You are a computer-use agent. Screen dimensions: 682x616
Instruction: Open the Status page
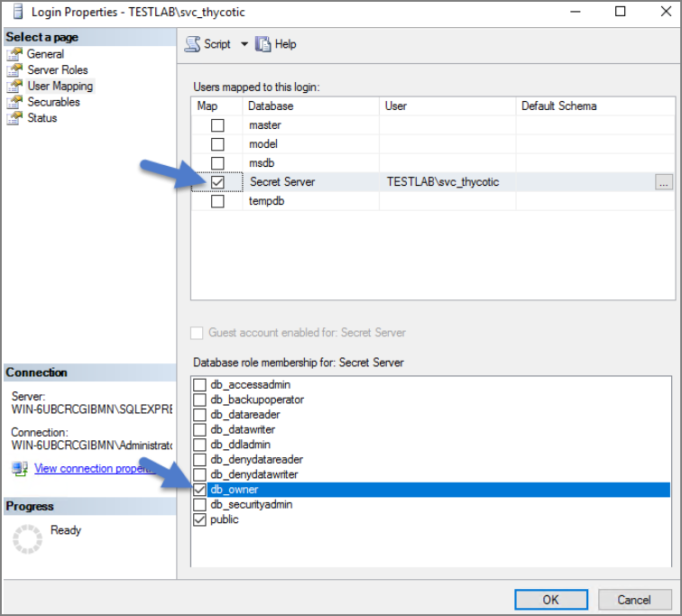42,118
